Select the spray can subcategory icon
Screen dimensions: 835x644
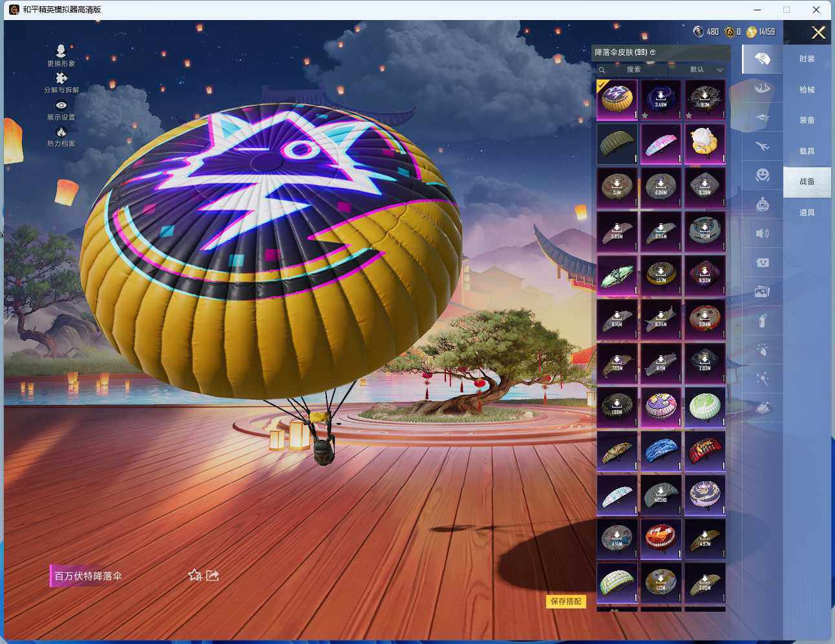pos(763,320)
